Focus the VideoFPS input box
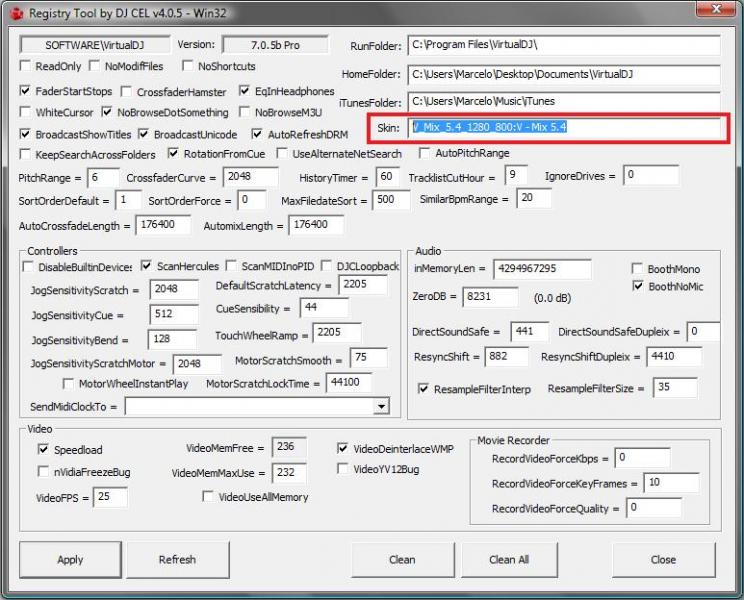The image size is (744, 600). (x=110, y=497)
